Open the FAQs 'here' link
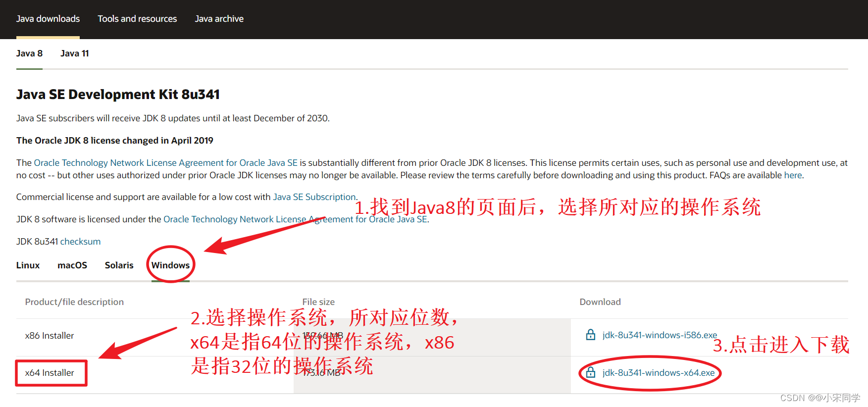 tap(793, 175)
